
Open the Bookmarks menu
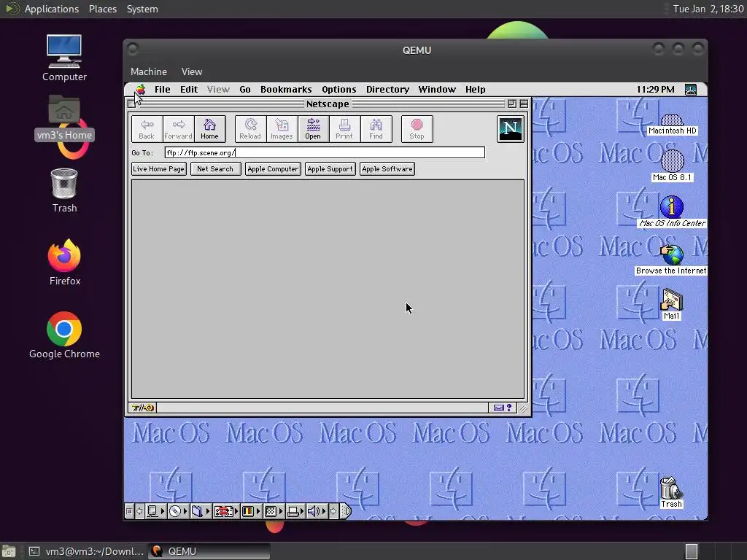click(x=286, y=90)
